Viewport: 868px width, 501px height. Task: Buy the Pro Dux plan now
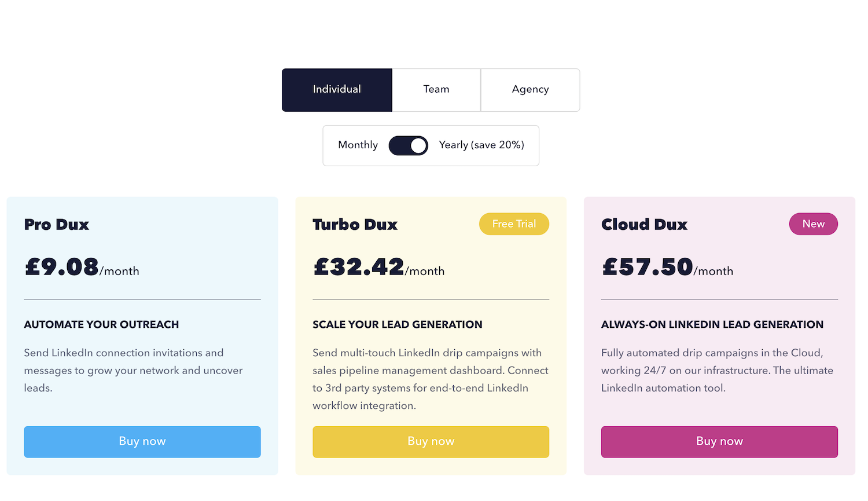[x=142, y=442]
